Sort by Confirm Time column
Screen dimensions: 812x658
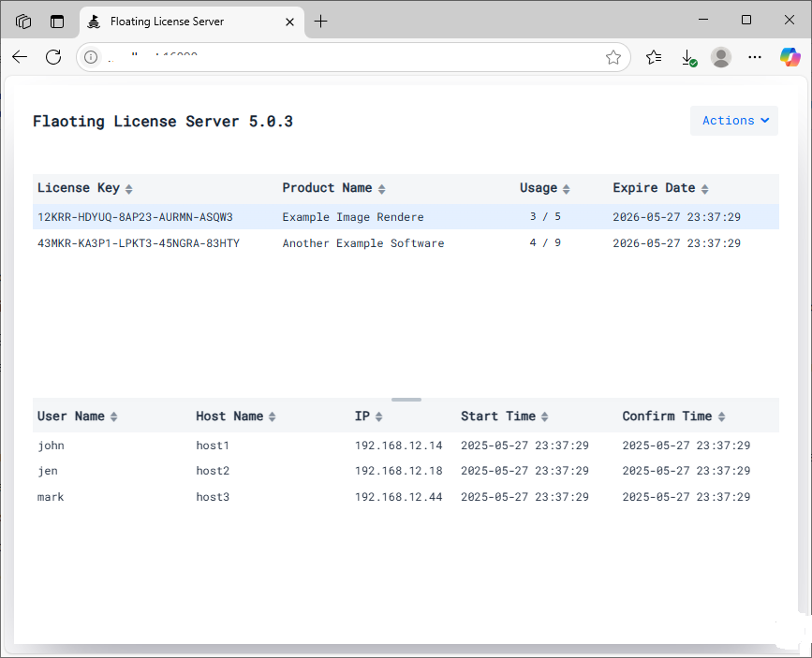click(722, 417)
